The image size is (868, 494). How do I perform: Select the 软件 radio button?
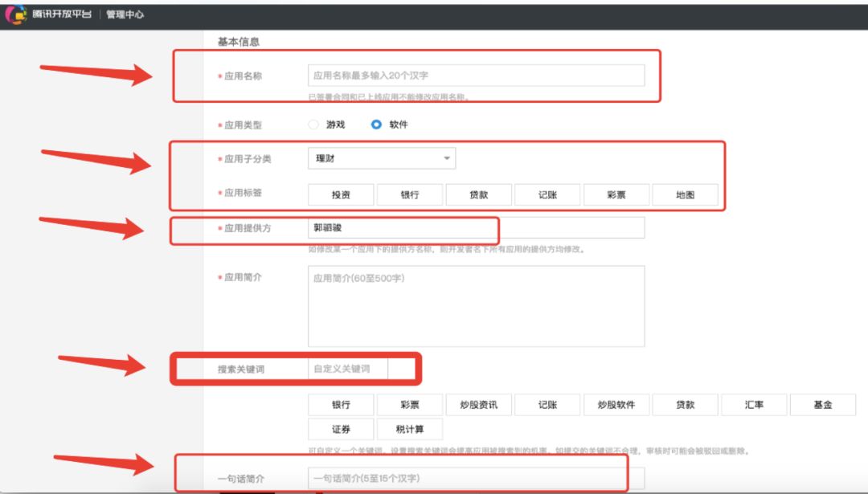[376, 125]
